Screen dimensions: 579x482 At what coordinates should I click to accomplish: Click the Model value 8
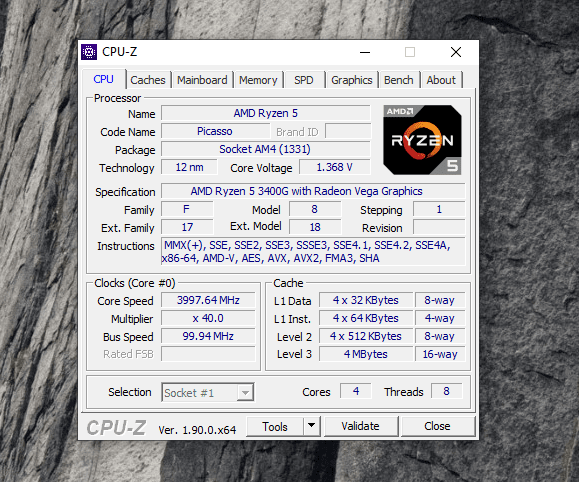[315, 209]
